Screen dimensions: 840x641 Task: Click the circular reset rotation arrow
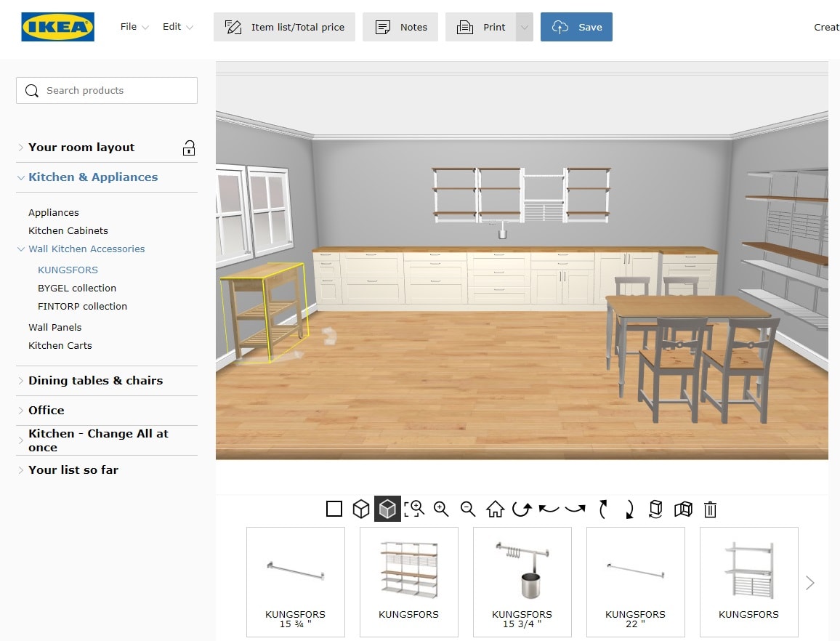(522, 509)
